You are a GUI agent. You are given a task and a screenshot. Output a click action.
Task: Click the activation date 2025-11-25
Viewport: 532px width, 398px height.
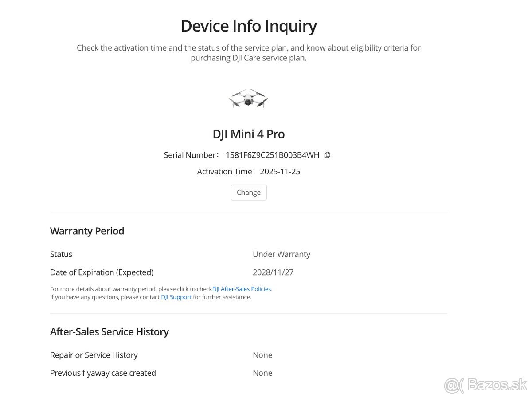pos(280,172)
